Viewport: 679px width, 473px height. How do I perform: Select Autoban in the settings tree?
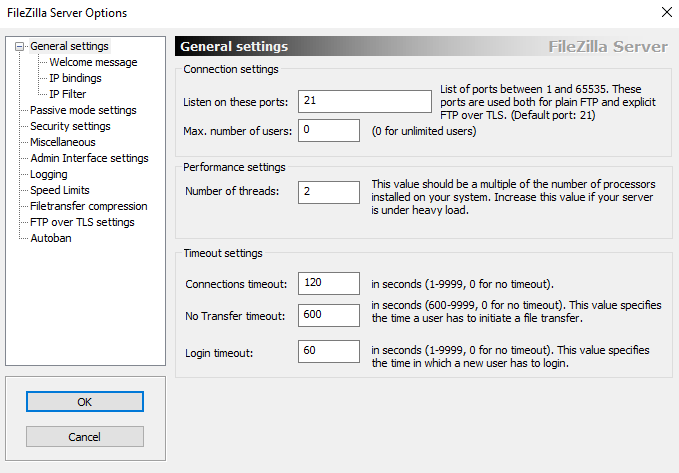[51, 238]
